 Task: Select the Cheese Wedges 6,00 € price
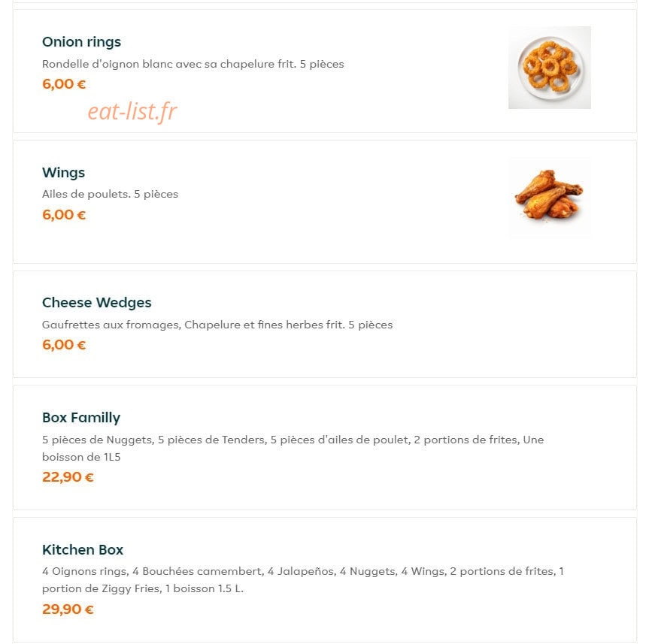[x=64, y=345]
